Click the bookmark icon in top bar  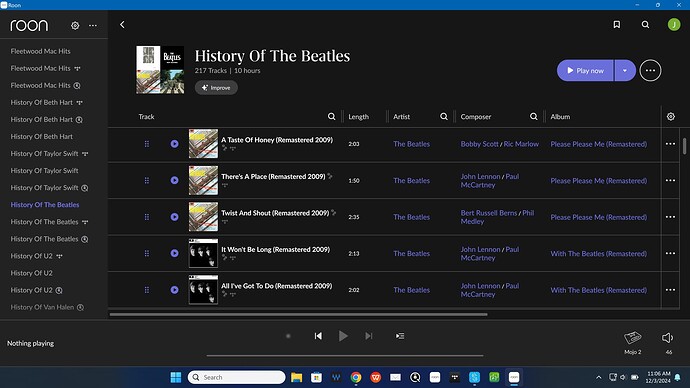point(617,25)
